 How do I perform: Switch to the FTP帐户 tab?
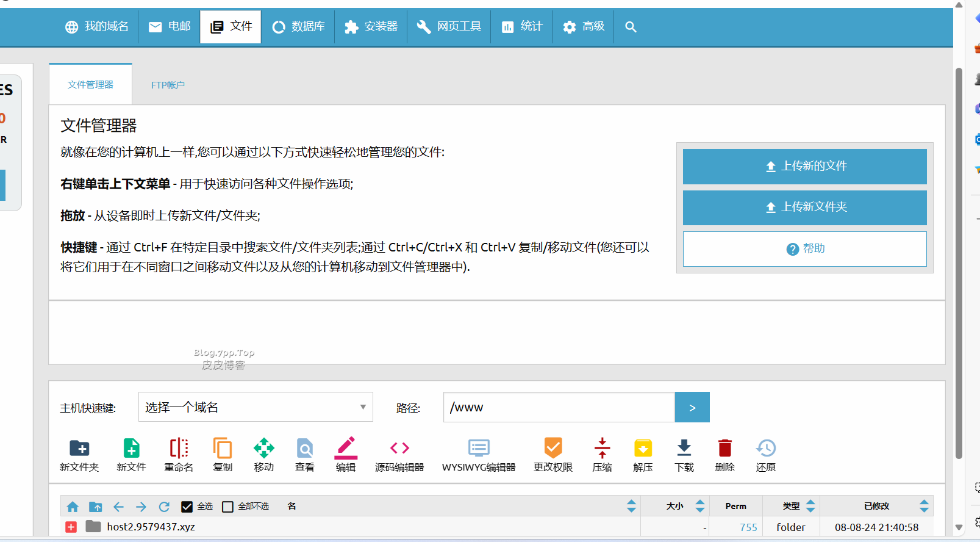tap(168, 85)
